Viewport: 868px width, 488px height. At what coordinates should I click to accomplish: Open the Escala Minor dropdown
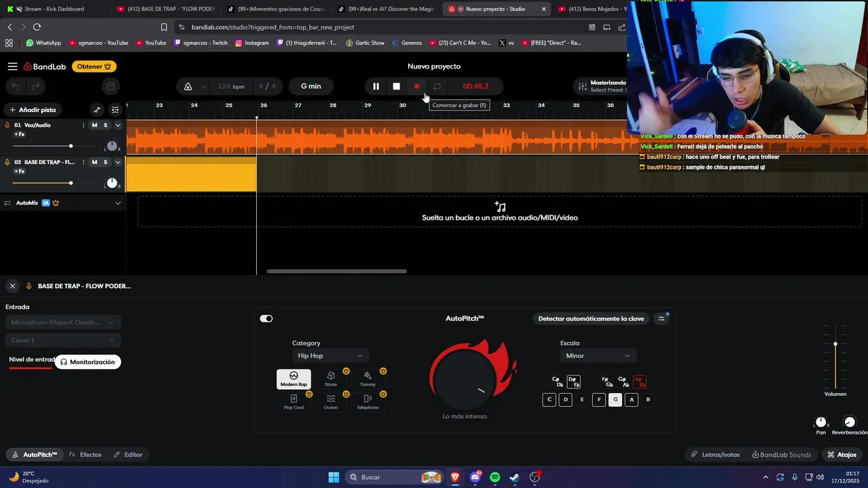[x=597, y=356]
